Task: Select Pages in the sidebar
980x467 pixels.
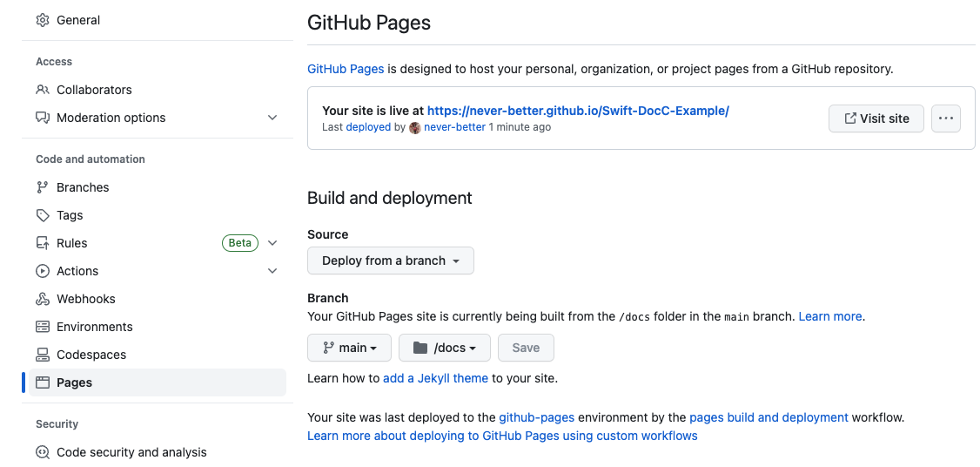Action: pos(158,382)
